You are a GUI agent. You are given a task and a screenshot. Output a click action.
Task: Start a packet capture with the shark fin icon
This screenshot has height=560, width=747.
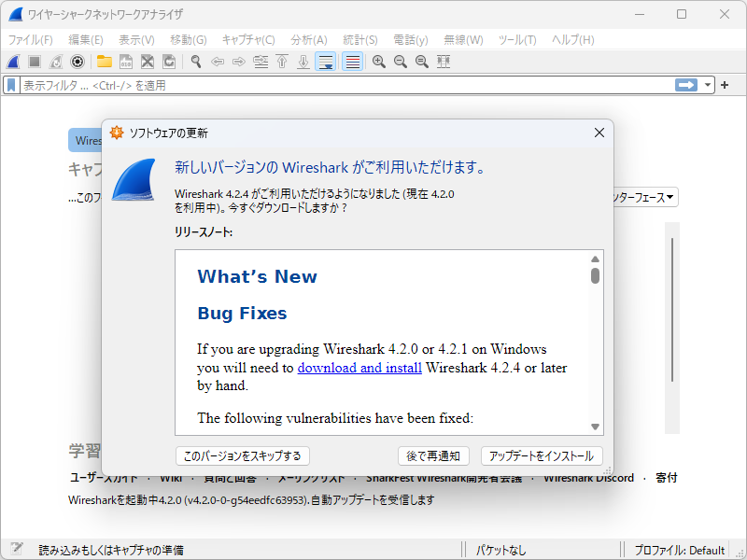pos(11,62)
